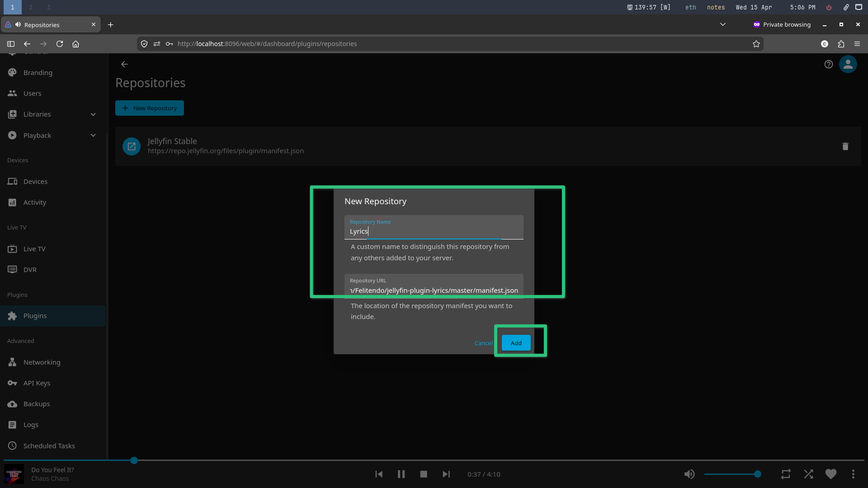Mute tab via speaker icon
This screenshot has height=488, width=868.
click(18, 24)
